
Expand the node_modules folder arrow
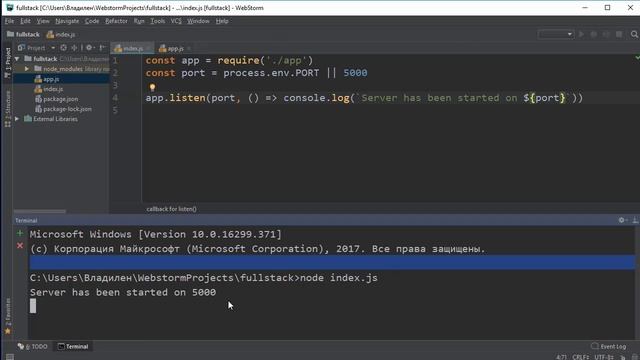pyautogui.click(x=27, y=69)
